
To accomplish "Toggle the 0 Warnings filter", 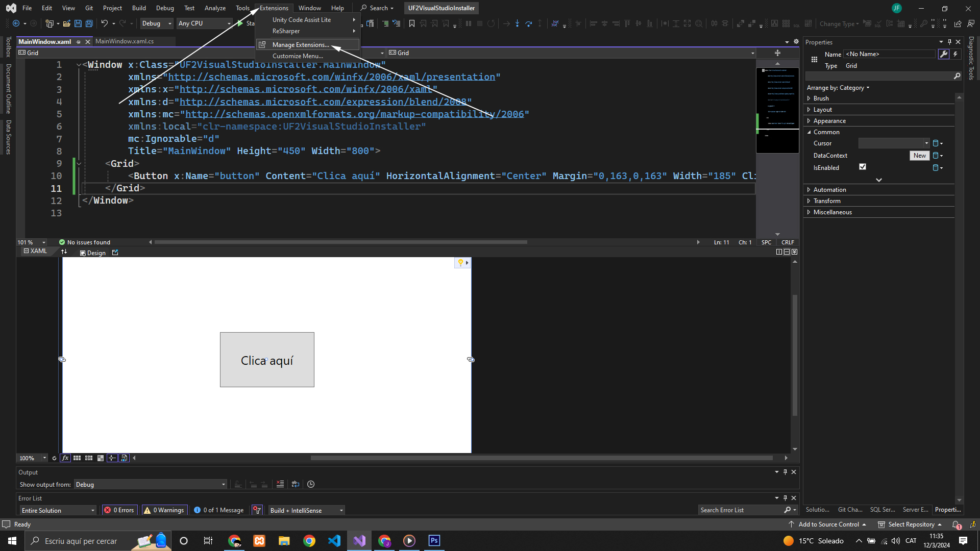I will click(x=164, y=510).
